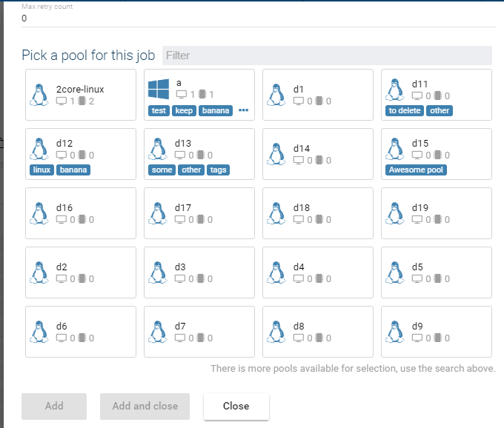
Task: Click the 'banana' tag on pool d12
Action: click(73, 170)
